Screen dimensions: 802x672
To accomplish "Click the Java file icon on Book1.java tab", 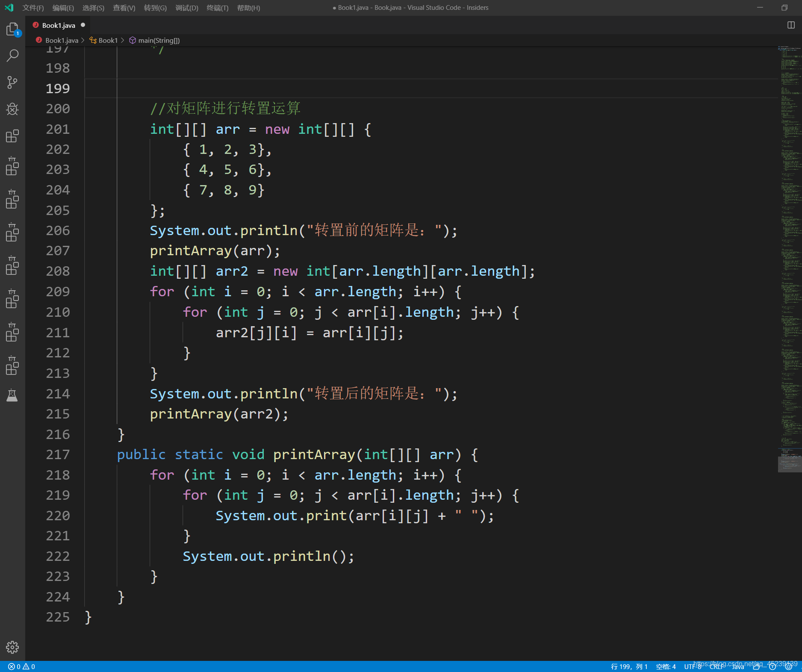I will (36, 25).
